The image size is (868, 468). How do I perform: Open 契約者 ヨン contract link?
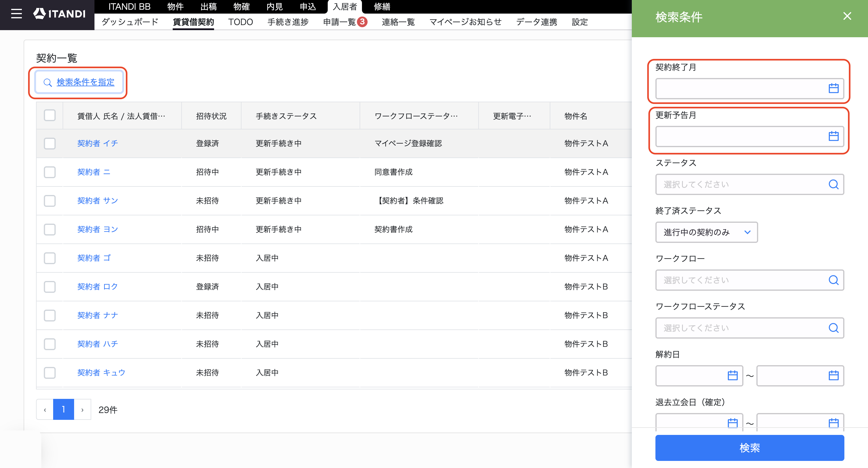[97, 229]
